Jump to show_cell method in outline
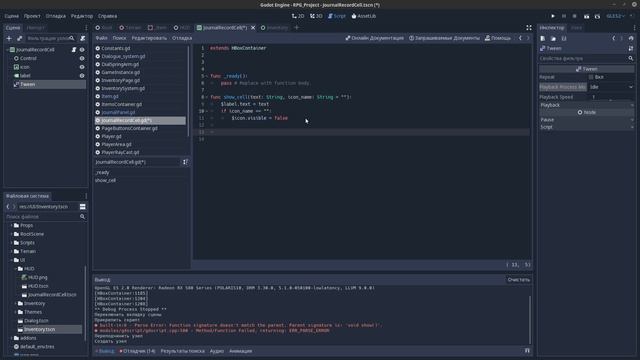640x360 pixels. 105,180
